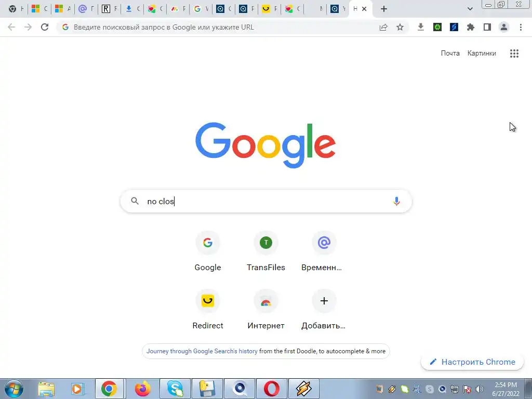This screenshot has width=532, height=399.
Task: Click the forward navigation arrow
Action: tap(28, 27)
